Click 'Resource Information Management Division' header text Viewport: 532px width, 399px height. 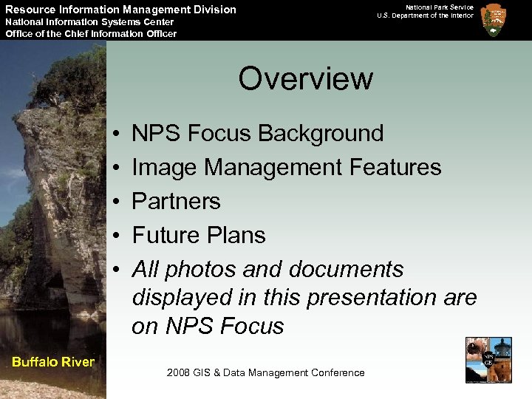(120, 10)
